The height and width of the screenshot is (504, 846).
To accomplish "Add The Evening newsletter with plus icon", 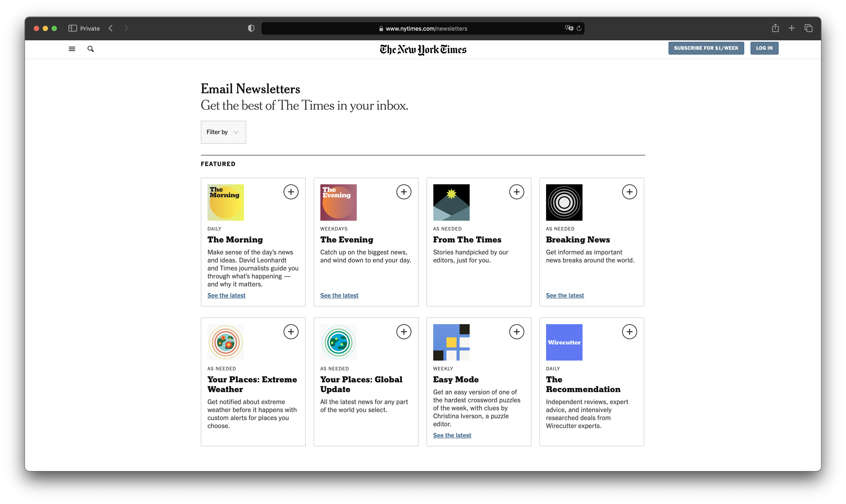I will coord(404,192).
